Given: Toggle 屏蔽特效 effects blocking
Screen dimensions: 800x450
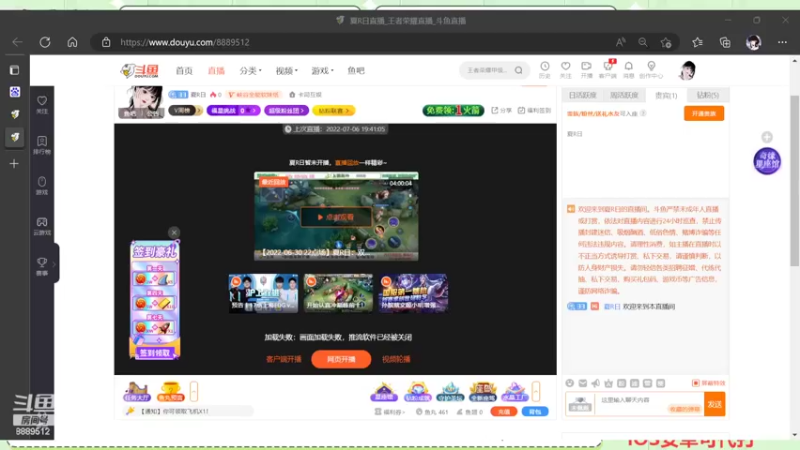Looking at the screenshot, I should point(709,383).
